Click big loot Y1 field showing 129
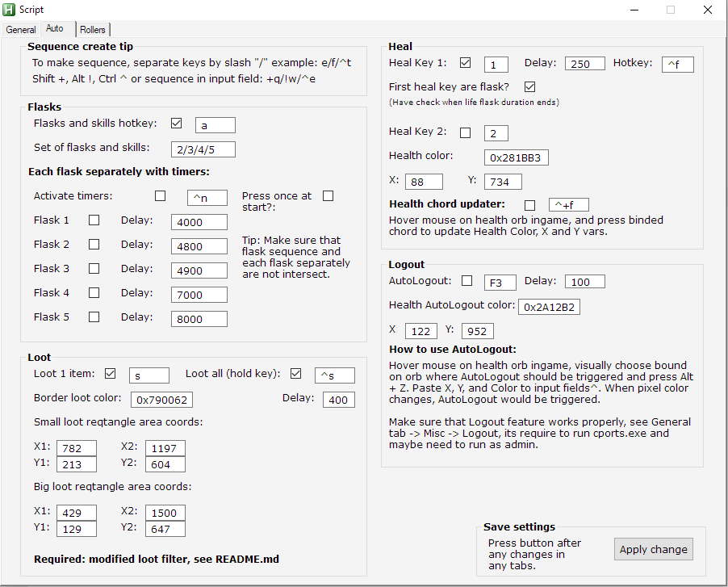Image resolution: width=728 pixels, height=587 pixels. 77,529
